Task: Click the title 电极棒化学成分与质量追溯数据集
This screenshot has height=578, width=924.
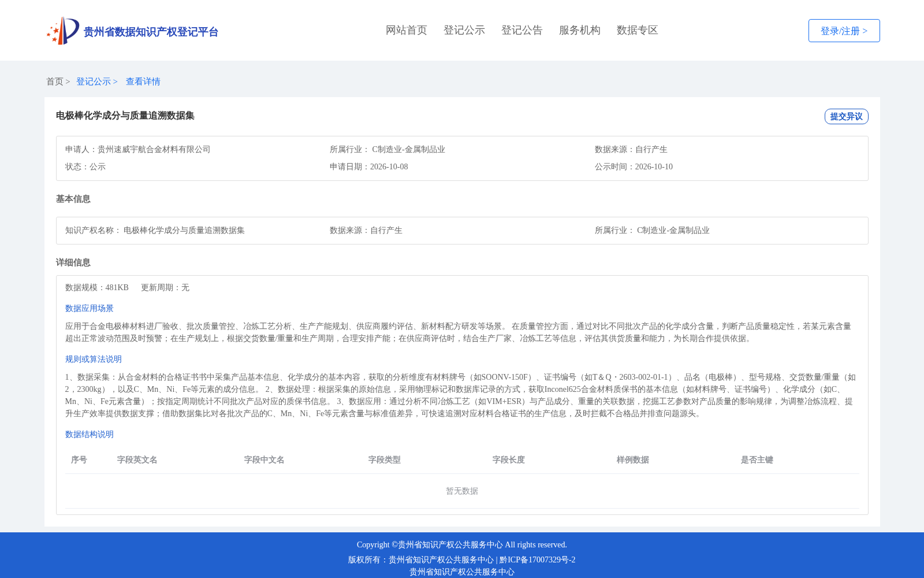Action: (125, 116)
